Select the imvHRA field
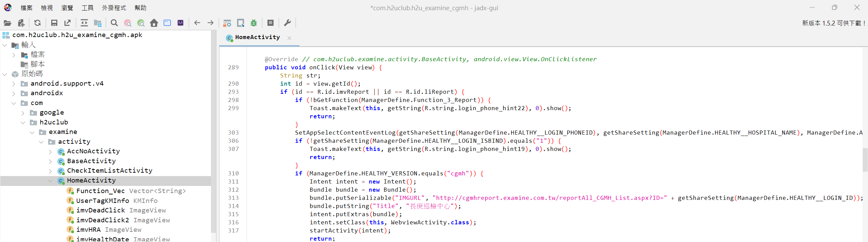868x242 pixels. pos(109,230)
